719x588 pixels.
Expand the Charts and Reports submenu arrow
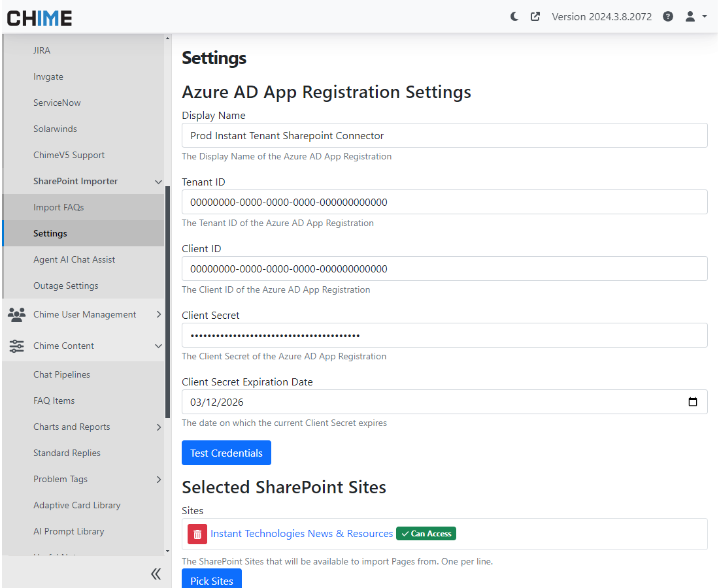coord(159,427)
